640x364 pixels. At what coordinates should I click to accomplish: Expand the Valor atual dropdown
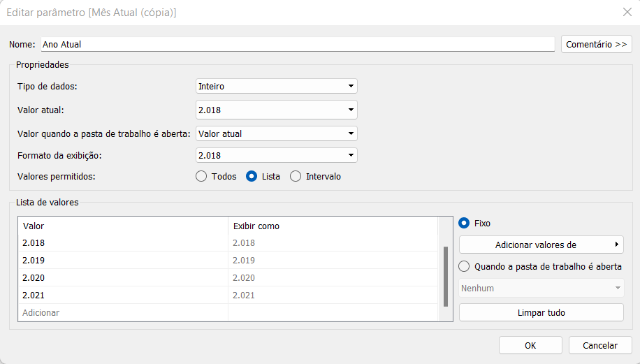(x=276, y=110)
